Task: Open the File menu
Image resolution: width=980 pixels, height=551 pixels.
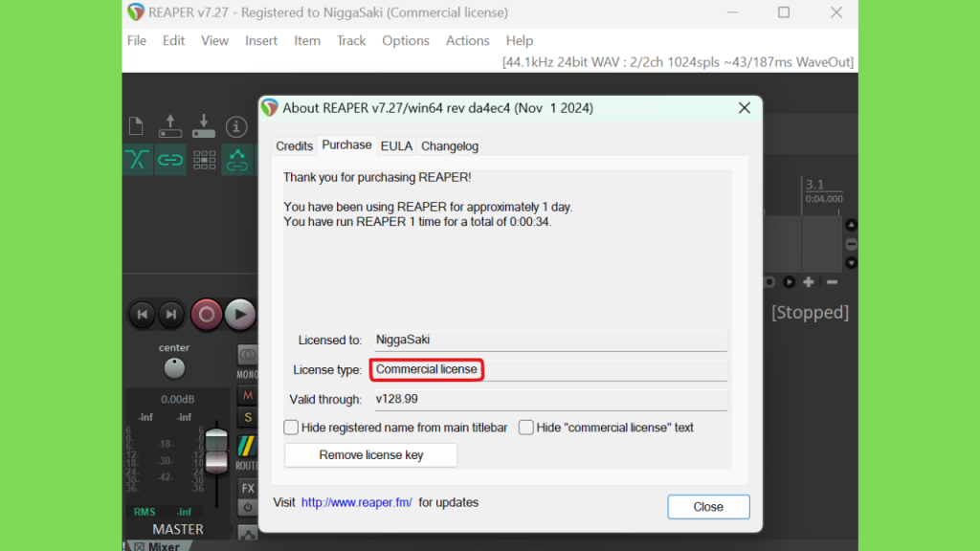Action: [x=136, y=40]
